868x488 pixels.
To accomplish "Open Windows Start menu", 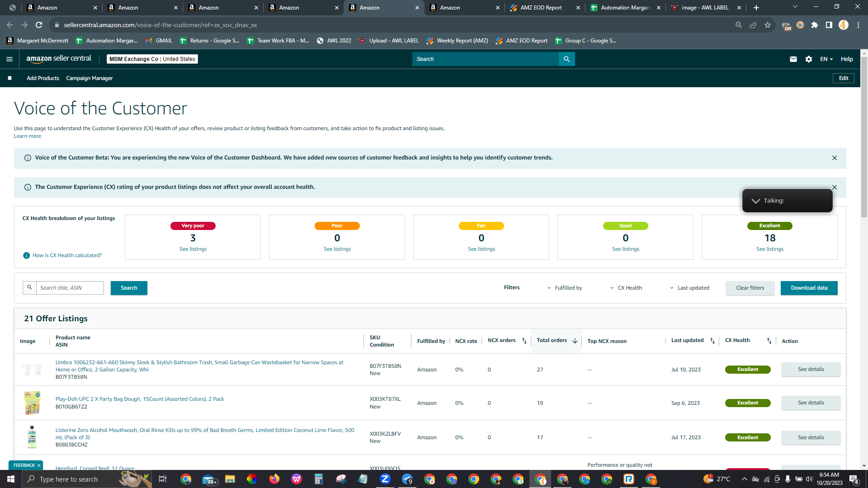I will point(11,479).
